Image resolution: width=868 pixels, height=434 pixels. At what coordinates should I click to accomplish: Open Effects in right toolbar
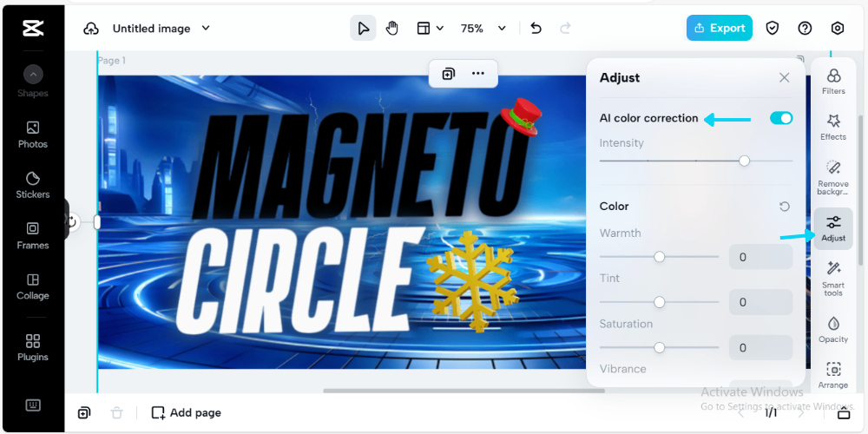coord(833,128)
